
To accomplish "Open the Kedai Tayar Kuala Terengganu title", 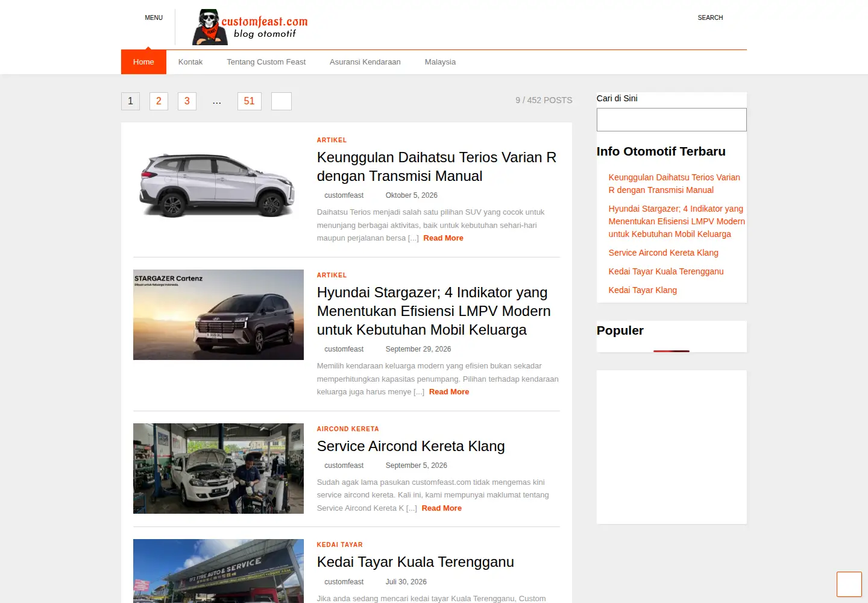I will (x=415, y=562).
